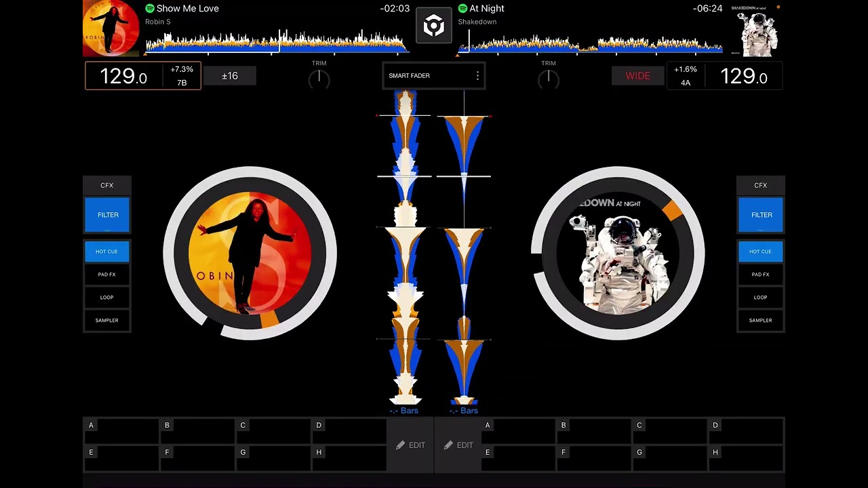This screenshot has height=488, width=868.
Task: Click the +7.3% tempo value
Action: 182,69
